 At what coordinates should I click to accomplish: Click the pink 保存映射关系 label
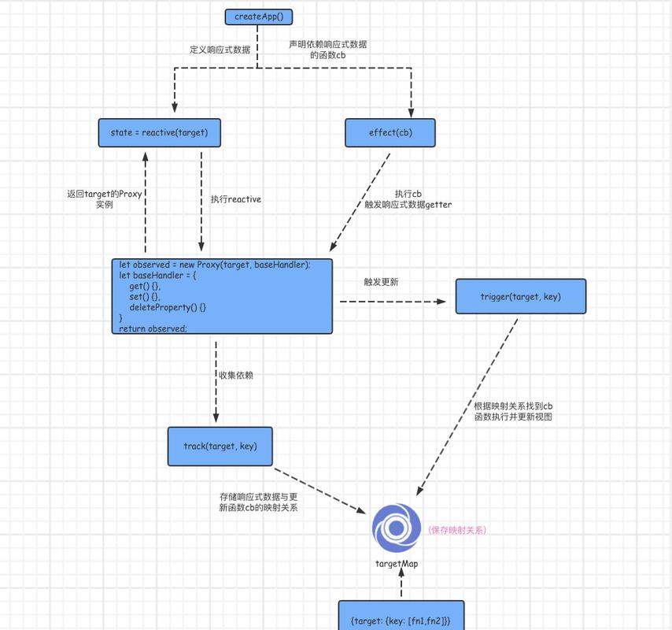459,529
